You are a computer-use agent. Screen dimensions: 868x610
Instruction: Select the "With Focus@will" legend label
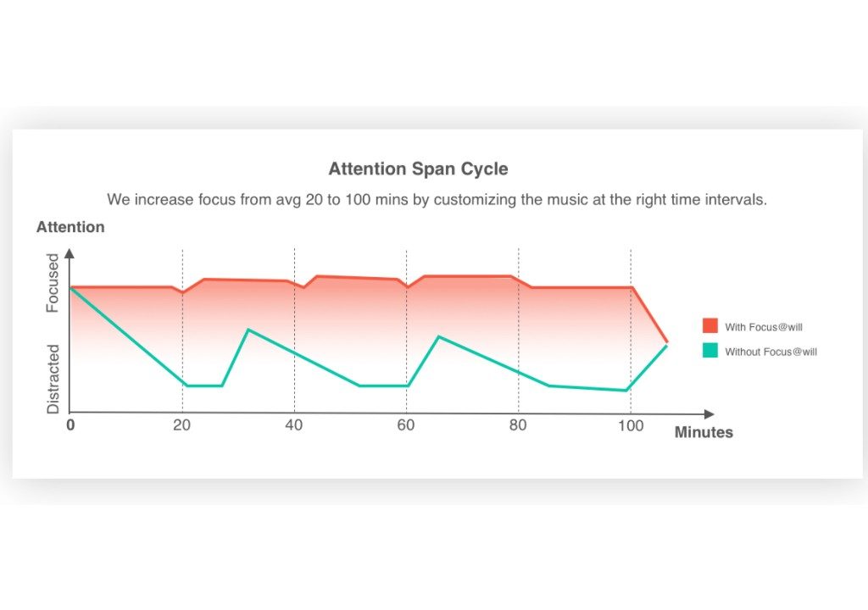(x=763, y=327)
